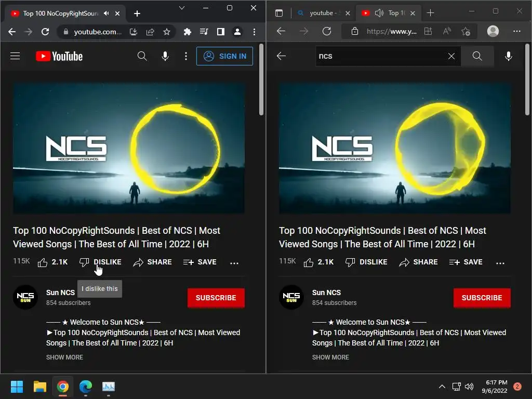Click SAVE in Chrome window
Screen dimensions: 532x399
(x=200, y=262)
